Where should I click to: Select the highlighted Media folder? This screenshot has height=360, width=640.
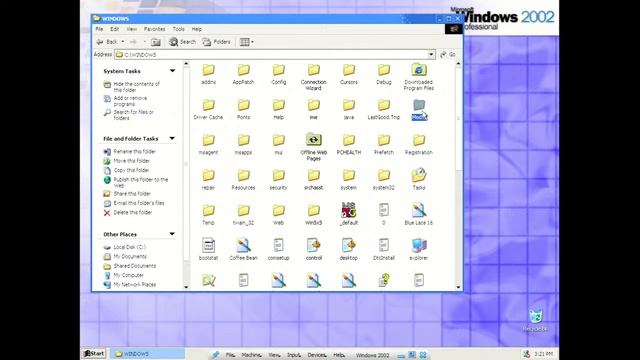[x=419, y=109]
